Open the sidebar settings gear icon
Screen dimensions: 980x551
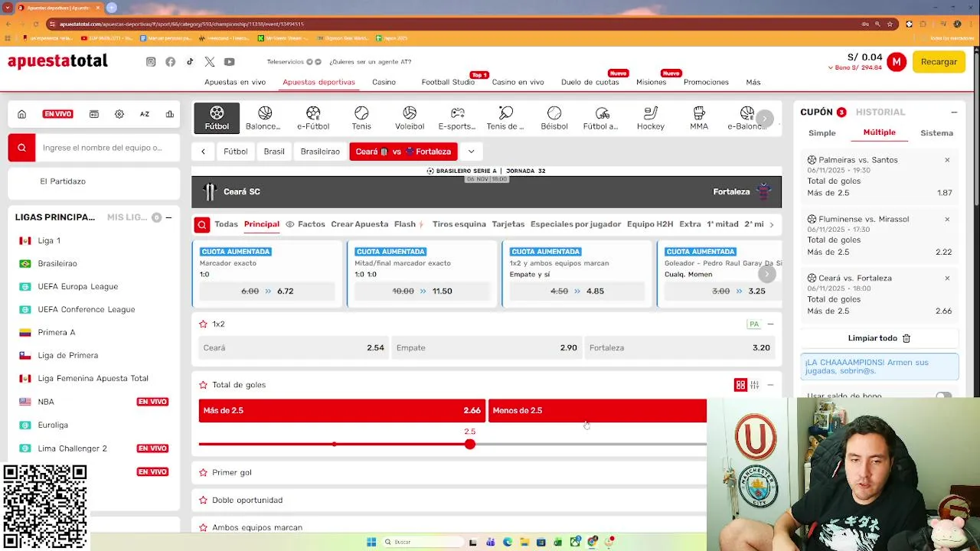pyautogui.click(x=119, y=114)
